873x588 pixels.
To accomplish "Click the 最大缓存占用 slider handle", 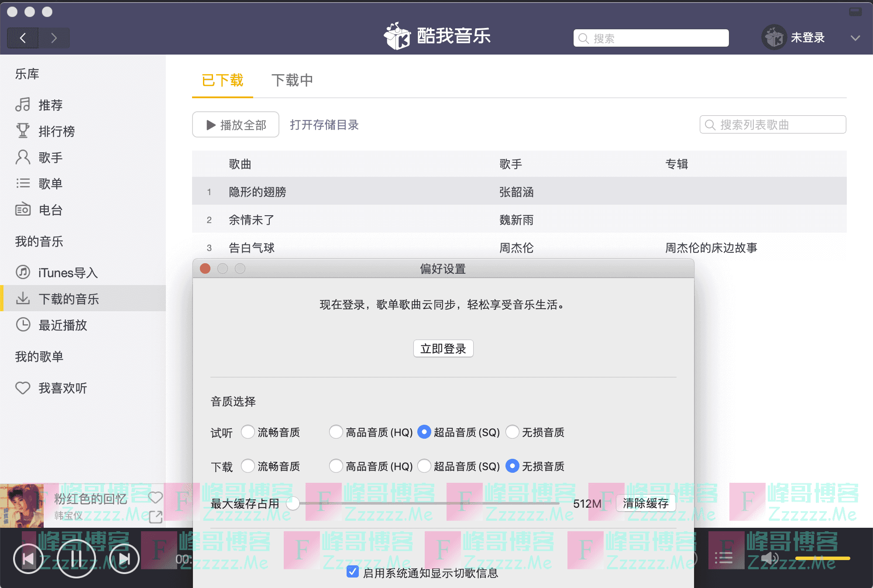I will pos(293,503).
